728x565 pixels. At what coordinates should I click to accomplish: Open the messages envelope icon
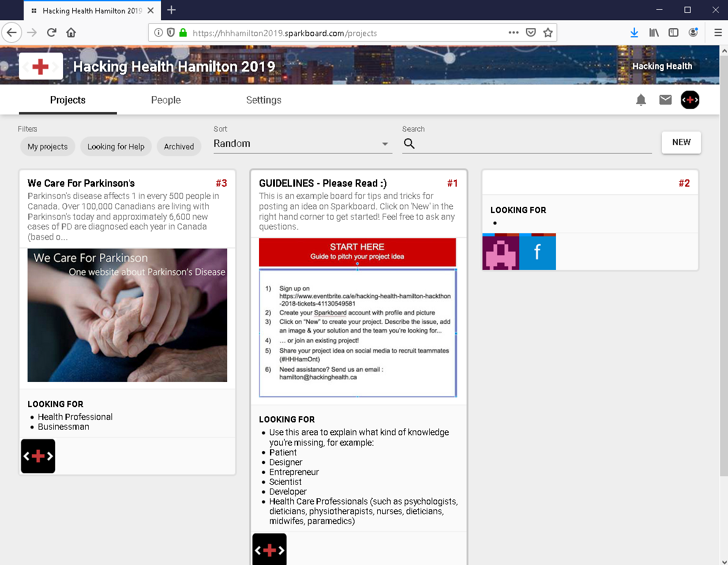pyautogui.click(x=666, y=100)
